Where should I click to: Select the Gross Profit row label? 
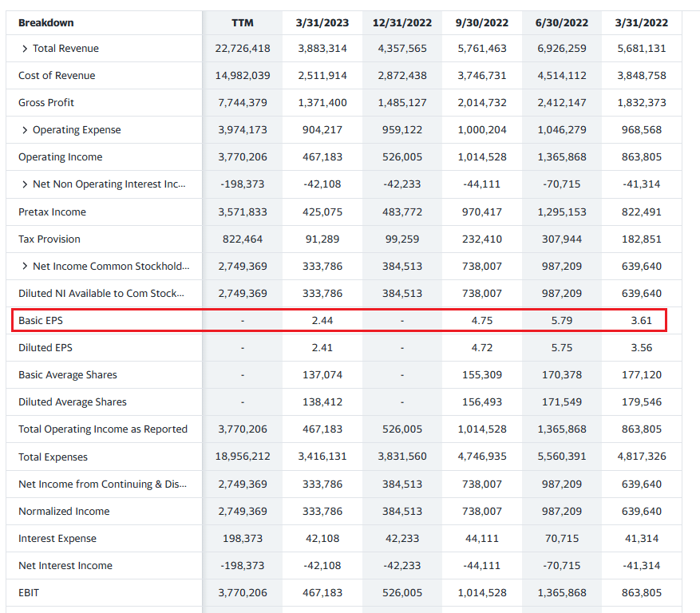[x=46, y=103]
